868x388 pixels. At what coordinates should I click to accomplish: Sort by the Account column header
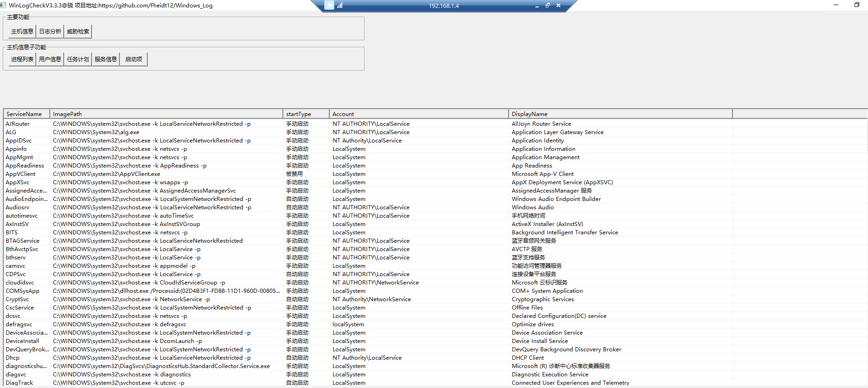(419, 114)
